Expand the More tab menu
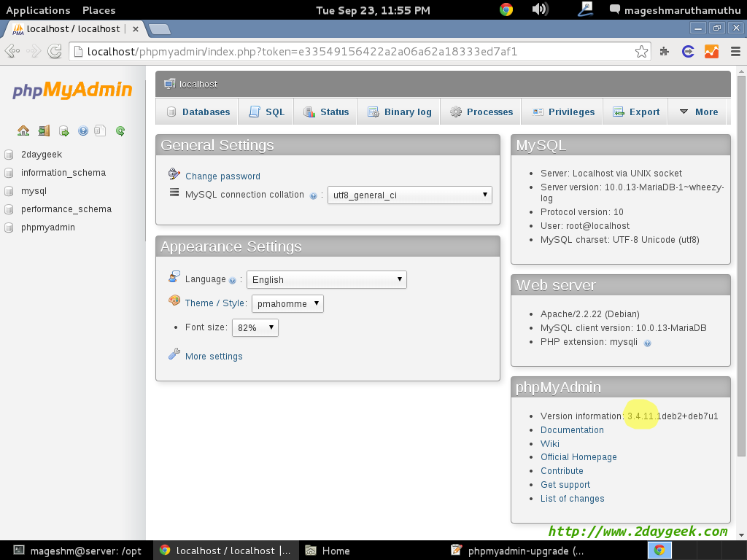Screen dimensions: 747x560 pyautogui.click(x=698, y=112)
